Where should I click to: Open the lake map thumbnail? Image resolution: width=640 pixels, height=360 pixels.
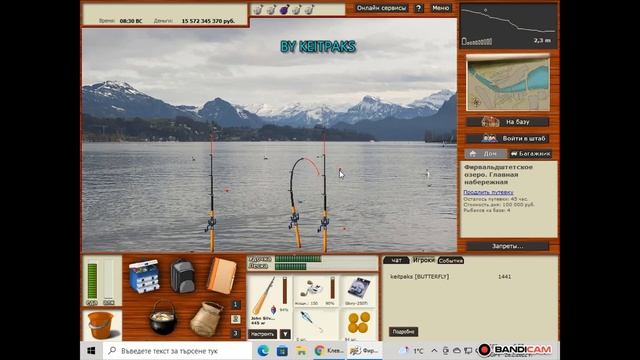point(508,83)
